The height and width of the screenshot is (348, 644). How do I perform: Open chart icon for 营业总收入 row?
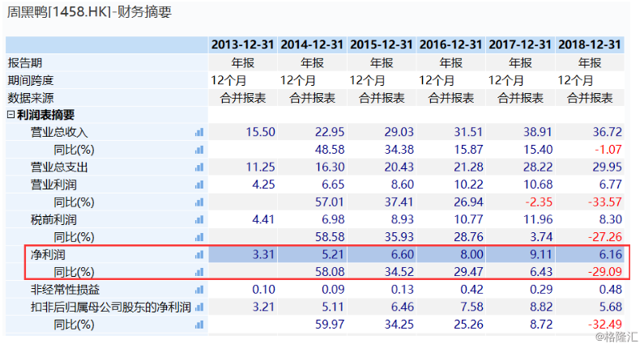point(199,132)
